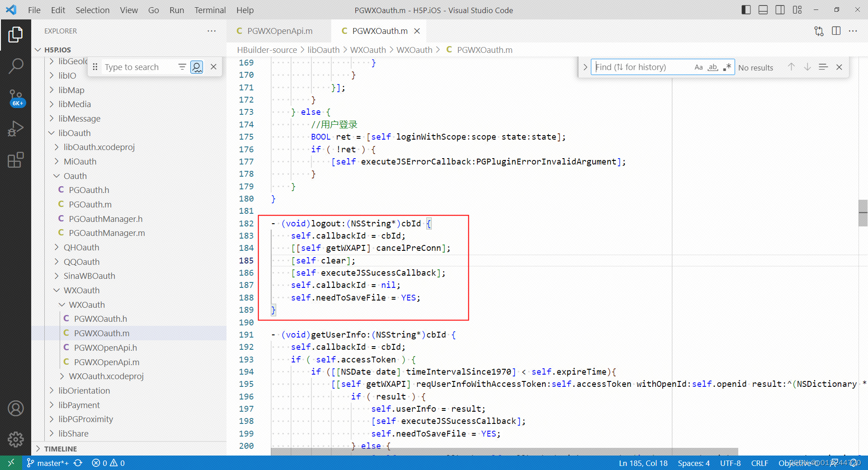The width and height of the screenshot is (868, 470).
Task: Open the Explorer views and more actions menu
Action: tap(212, 31)
